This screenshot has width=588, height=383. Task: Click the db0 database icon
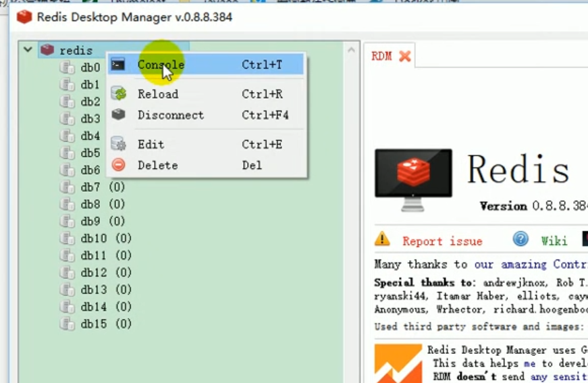(68, 68)
